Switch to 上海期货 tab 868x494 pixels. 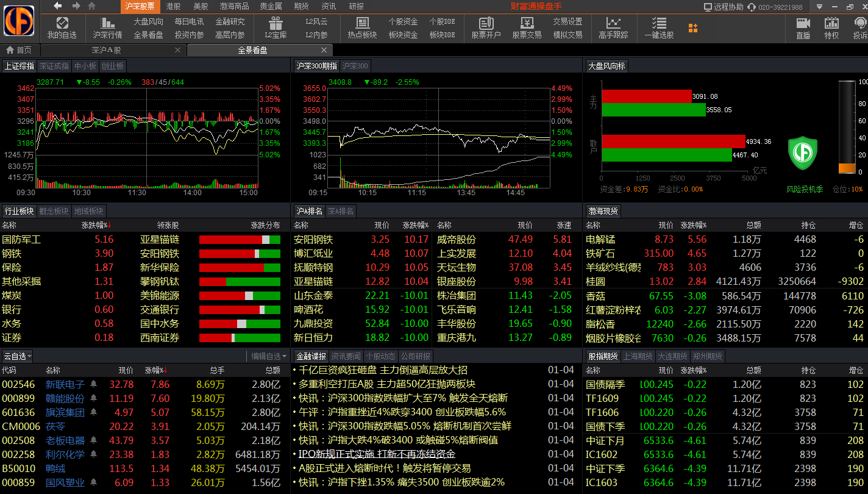coord(638,356)
